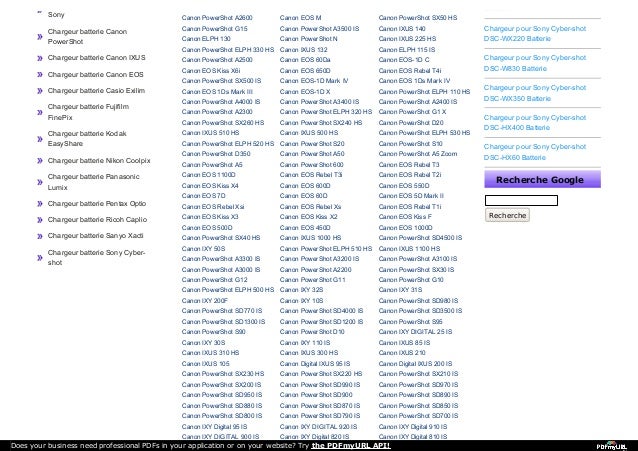638x451 pixels.
Task: Select Canon EOS-1D X model
Action: pyautogui.click(x=305, y=92)
